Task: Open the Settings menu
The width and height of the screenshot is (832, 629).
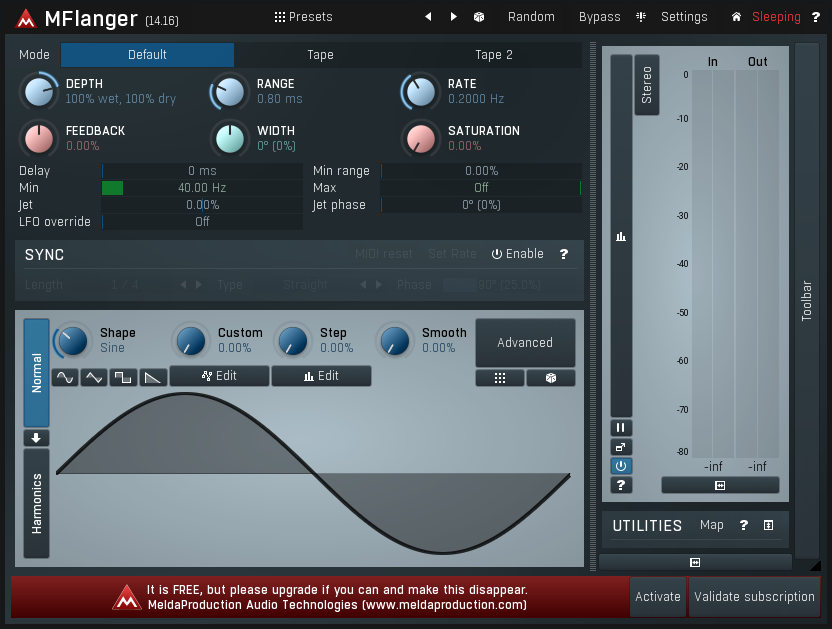Action: point(675,17)
